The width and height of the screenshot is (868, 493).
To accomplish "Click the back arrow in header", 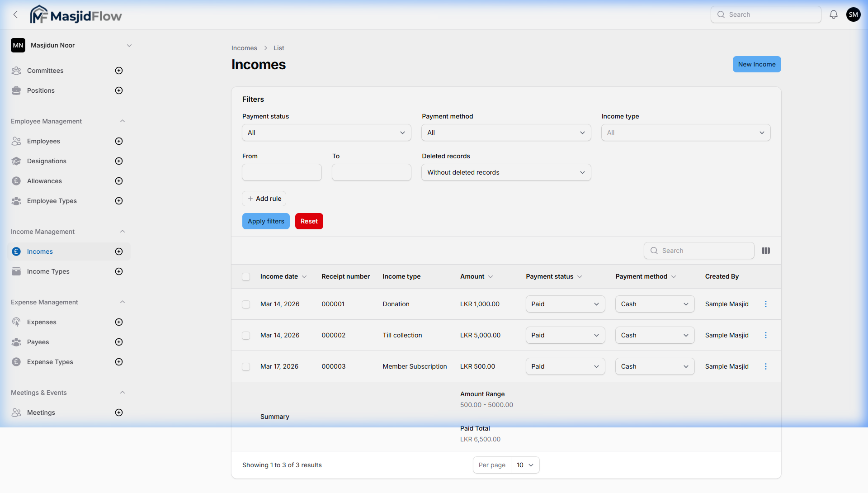I will click(16, 14).
